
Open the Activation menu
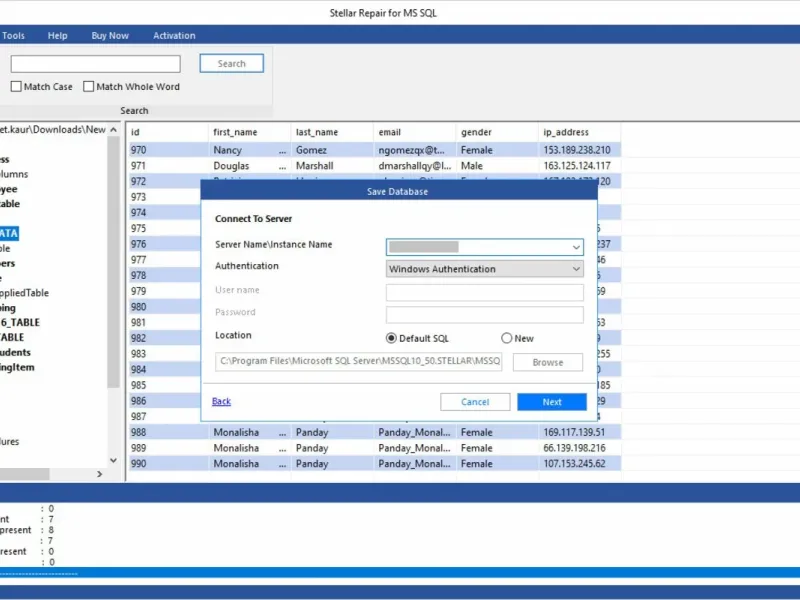click(x=174, y=36)
